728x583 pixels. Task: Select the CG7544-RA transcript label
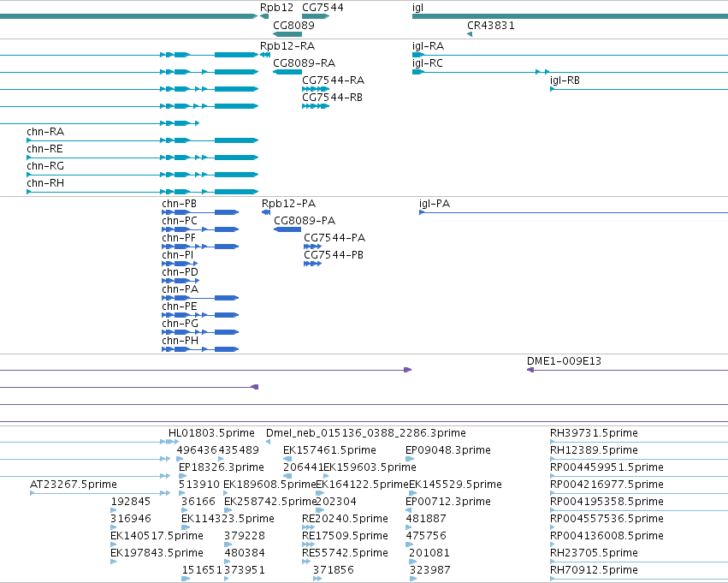point(333,80)
